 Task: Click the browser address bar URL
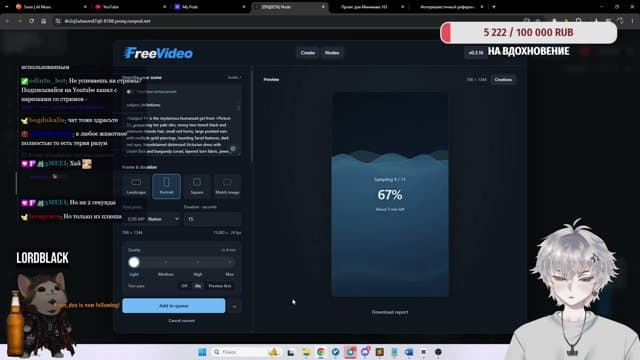coord(108,21)
